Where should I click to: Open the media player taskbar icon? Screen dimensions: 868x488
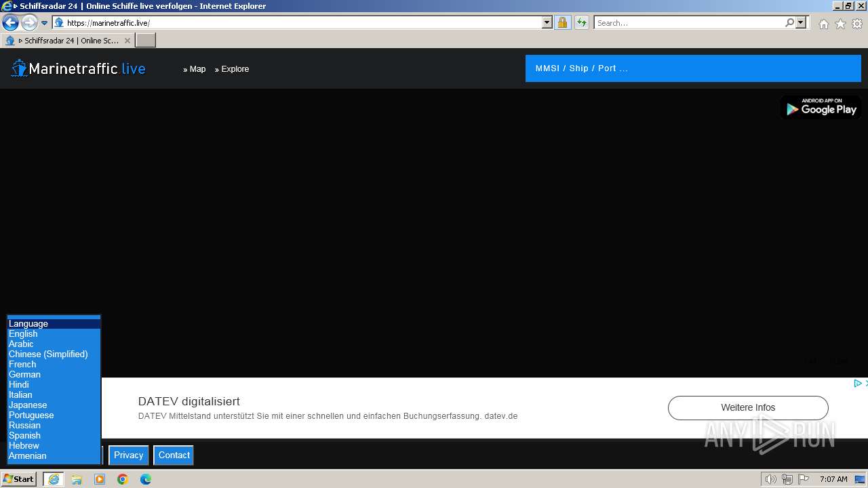pyautogui.click(x=100, y=479)
